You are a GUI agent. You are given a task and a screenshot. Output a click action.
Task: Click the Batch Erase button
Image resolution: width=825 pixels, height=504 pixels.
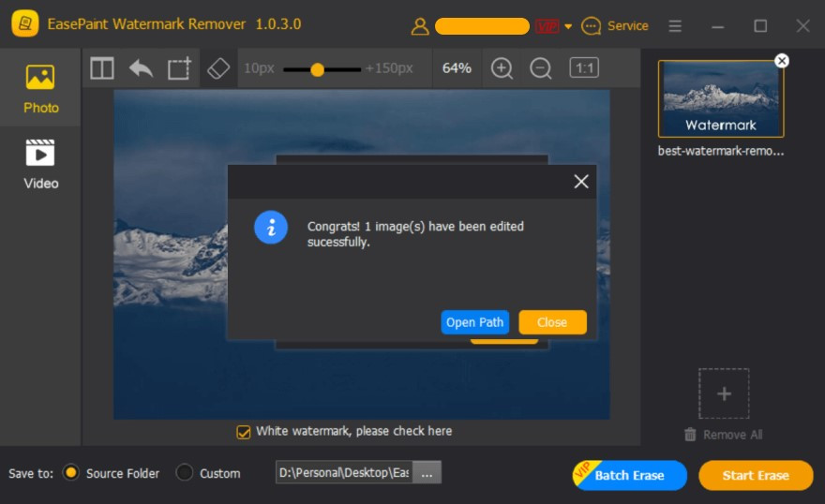pos(630,475)
